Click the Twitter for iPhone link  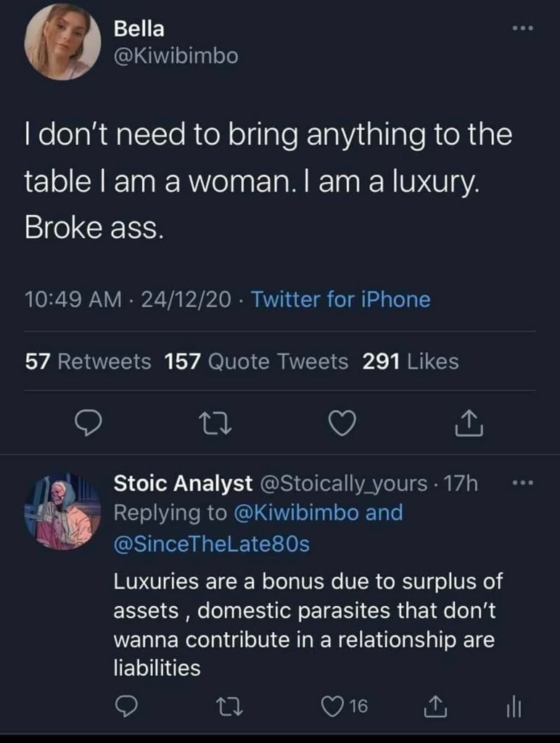pos(340,299)
